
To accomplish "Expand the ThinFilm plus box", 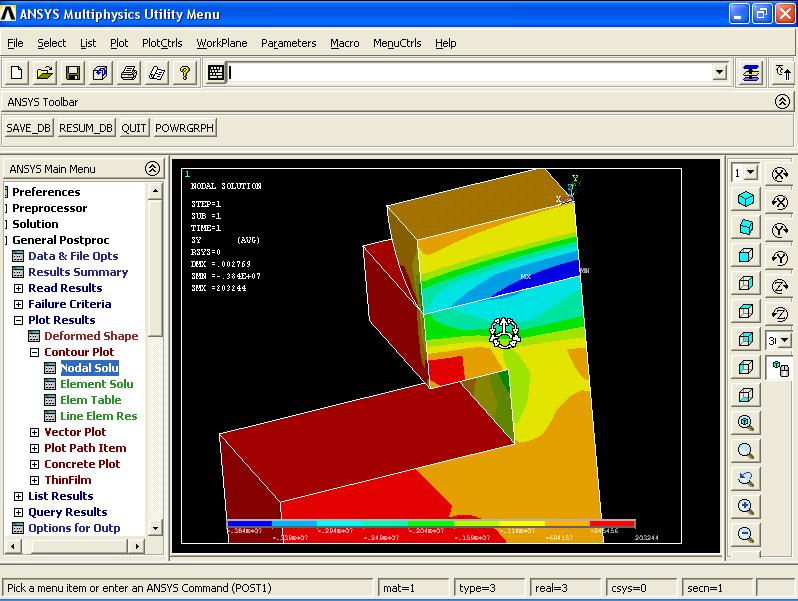I will pyautogui.click(x=34, y=480).
